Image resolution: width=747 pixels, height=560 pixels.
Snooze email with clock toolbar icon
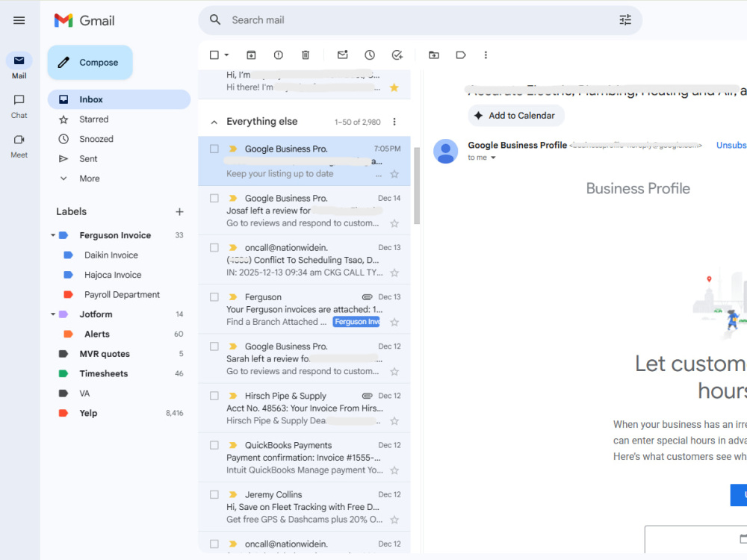[x=370, y=55]
